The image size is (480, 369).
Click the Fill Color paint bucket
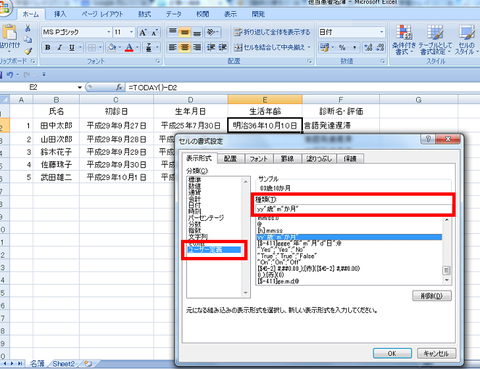point(112,48)
